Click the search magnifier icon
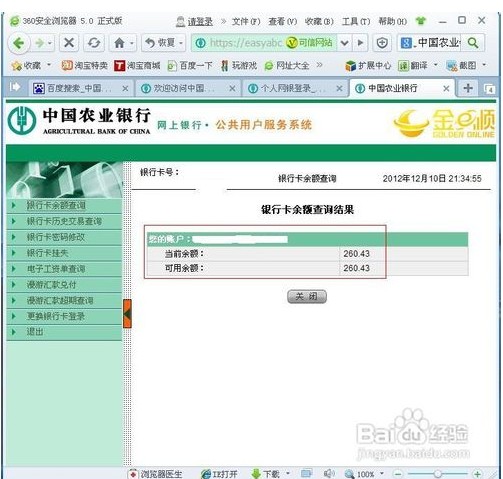The height and width of the screenshot is (479, 503). tap(473, 43)
